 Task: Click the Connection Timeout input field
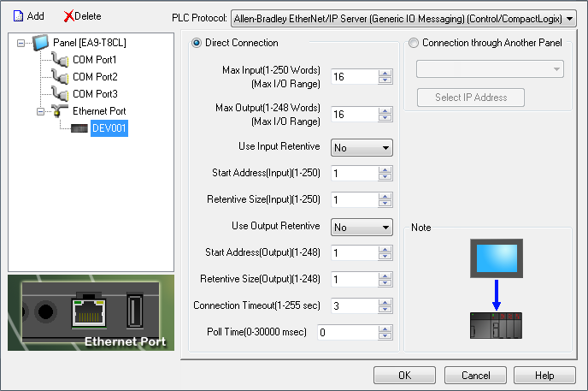353,306
